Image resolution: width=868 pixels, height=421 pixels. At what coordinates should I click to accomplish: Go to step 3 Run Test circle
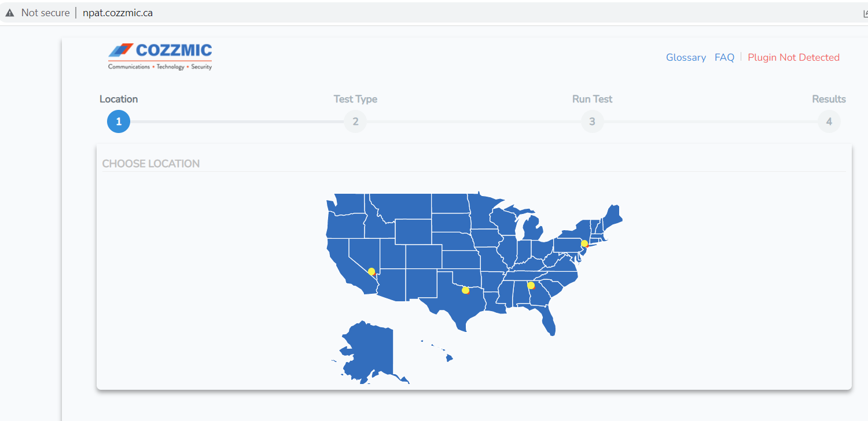592,121
